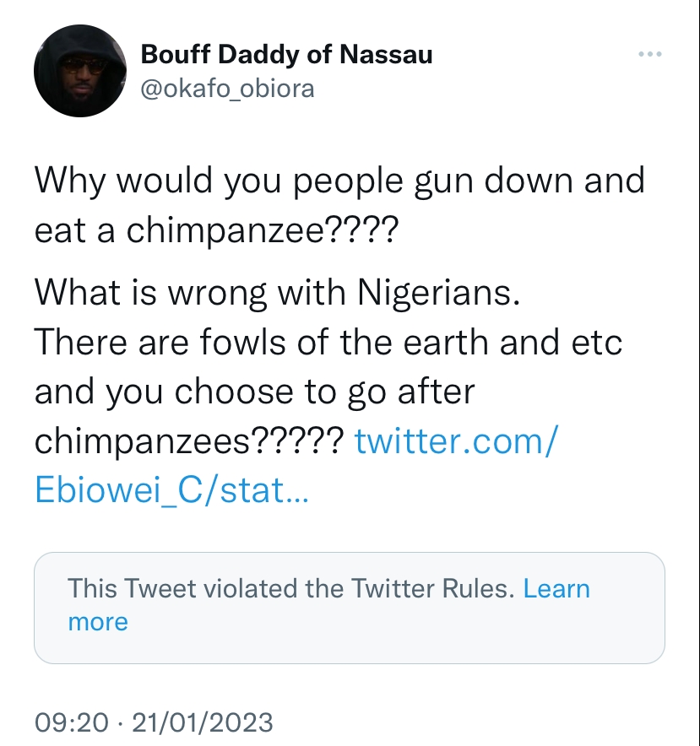Click the 'What is wrong with Nigerians.' sentence
700x746 pixels.
coord(277,293)
